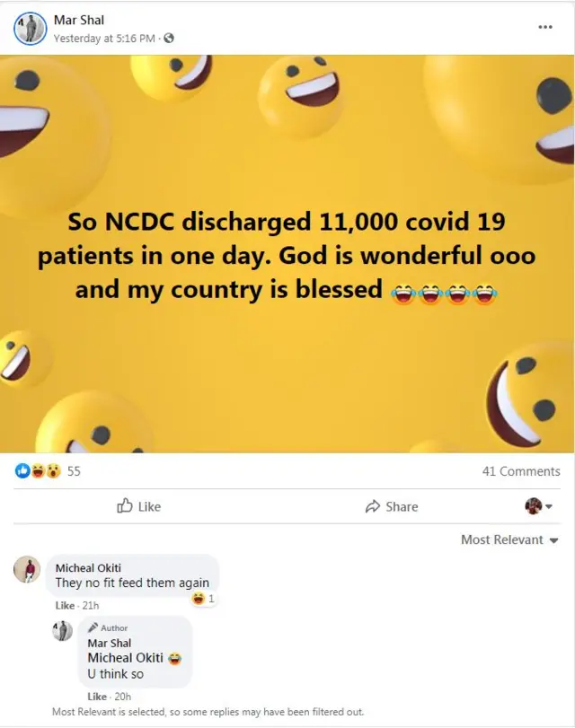Open Micheal Okiti's profile from comment name
This screenshot has height=728, width=575.
(88, 567)
